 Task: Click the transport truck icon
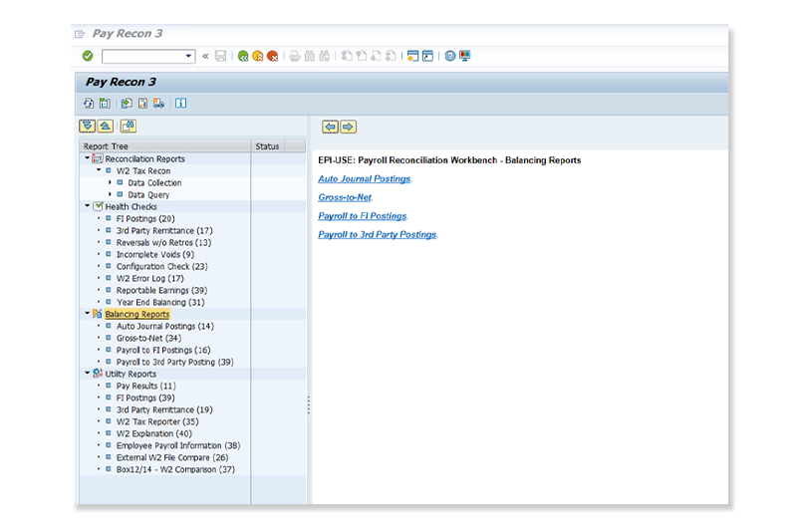point(158,104)
